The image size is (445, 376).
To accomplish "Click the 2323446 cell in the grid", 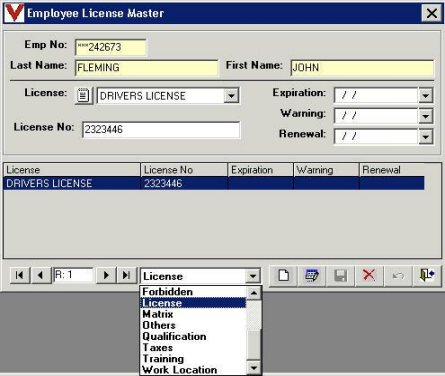I will [184, 183].
